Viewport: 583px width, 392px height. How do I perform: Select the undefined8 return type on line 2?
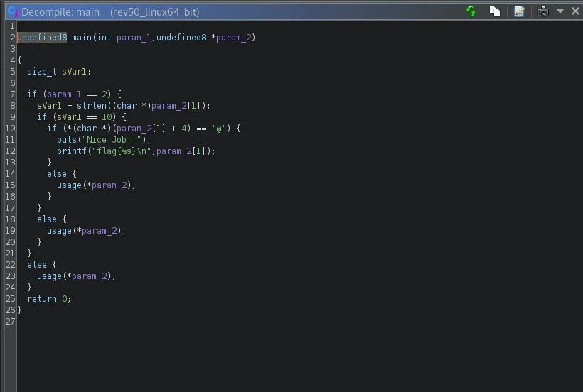[x=43, y=37]
